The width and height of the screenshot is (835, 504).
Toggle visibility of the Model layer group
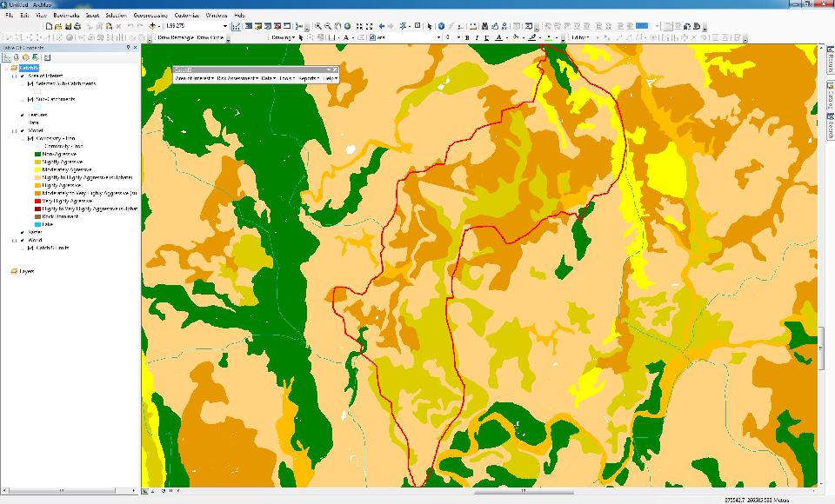tap(23, 129)
